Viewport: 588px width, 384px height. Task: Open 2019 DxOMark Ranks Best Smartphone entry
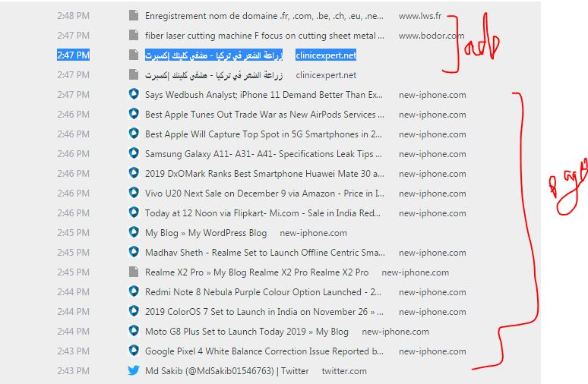point(264,173)
